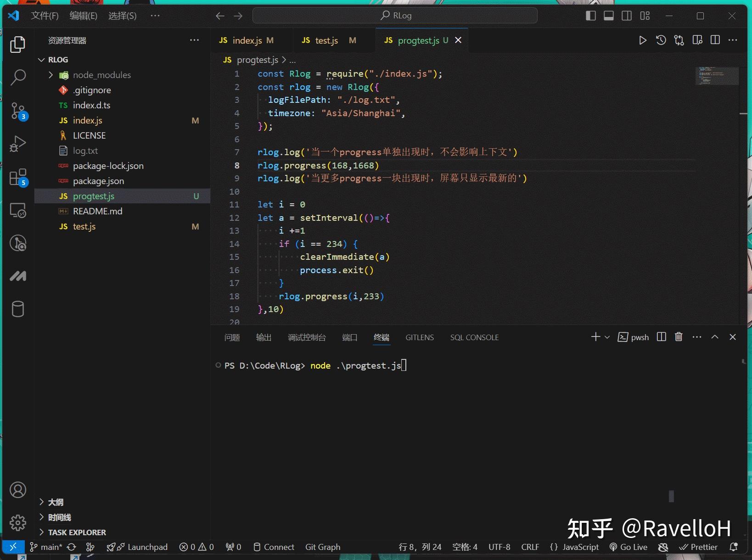Show the file history clock icon
The height and width of the screenshot is (560, 752).
(x=661, y=40)
